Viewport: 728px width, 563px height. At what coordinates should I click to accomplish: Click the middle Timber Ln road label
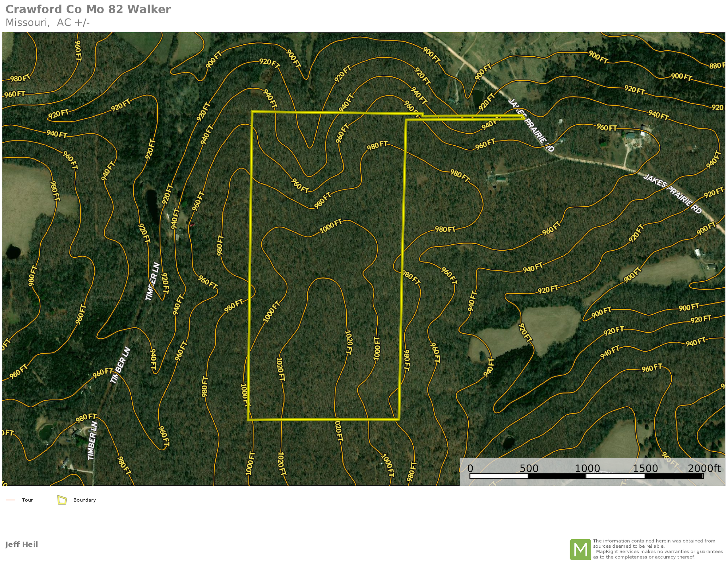click(x=120, y=365)
